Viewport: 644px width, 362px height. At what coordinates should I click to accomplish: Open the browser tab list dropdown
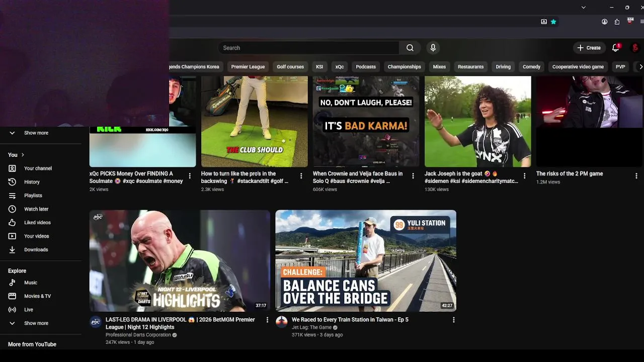[x=583, y=8]
